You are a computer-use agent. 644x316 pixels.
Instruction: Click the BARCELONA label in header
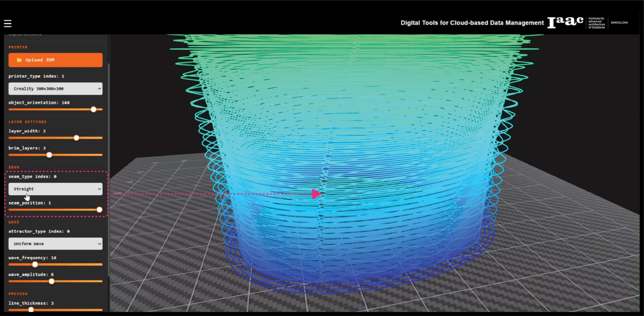point(619,23)
